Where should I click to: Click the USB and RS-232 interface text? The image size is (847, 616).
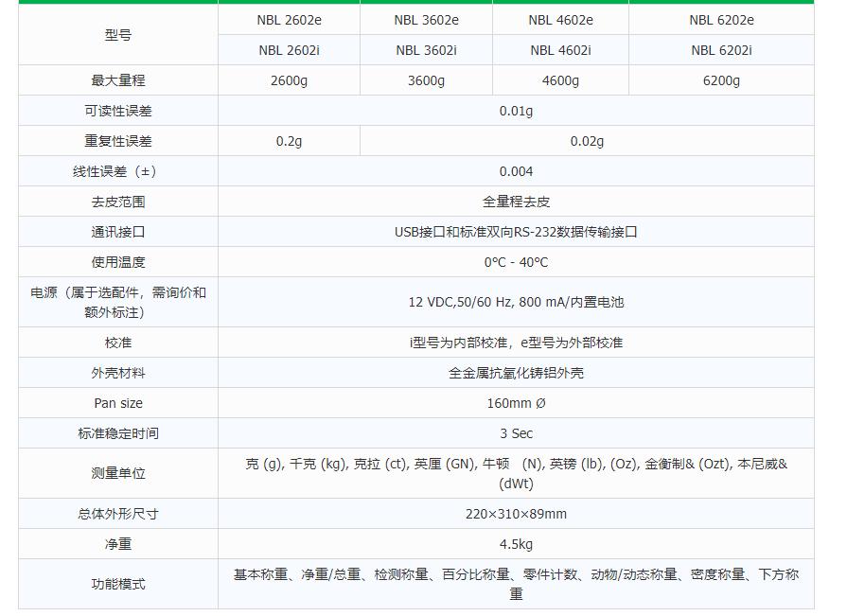point(516,232)
